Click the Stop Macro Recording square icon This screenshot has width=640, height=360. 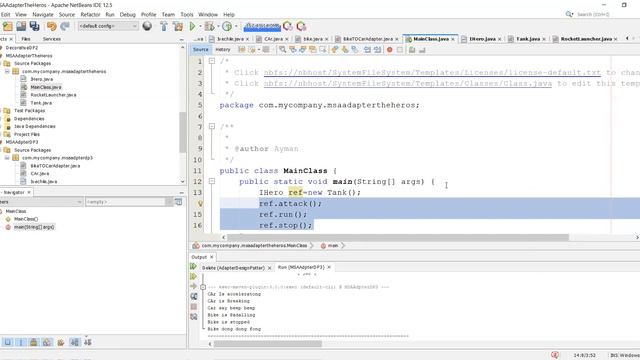pyautogui.click(x=400, y=50)
